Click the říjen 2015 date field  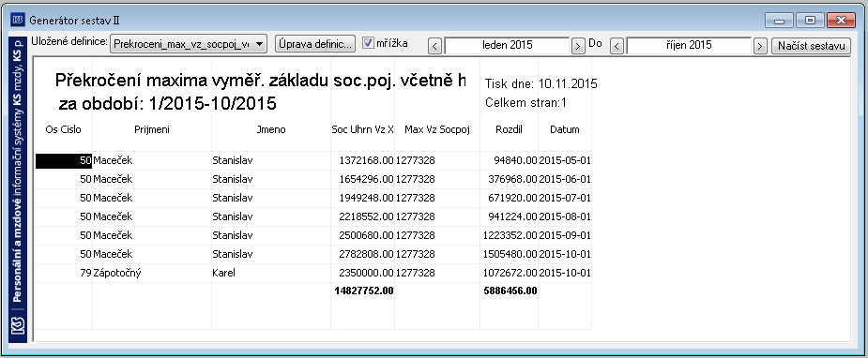point(689,45)
